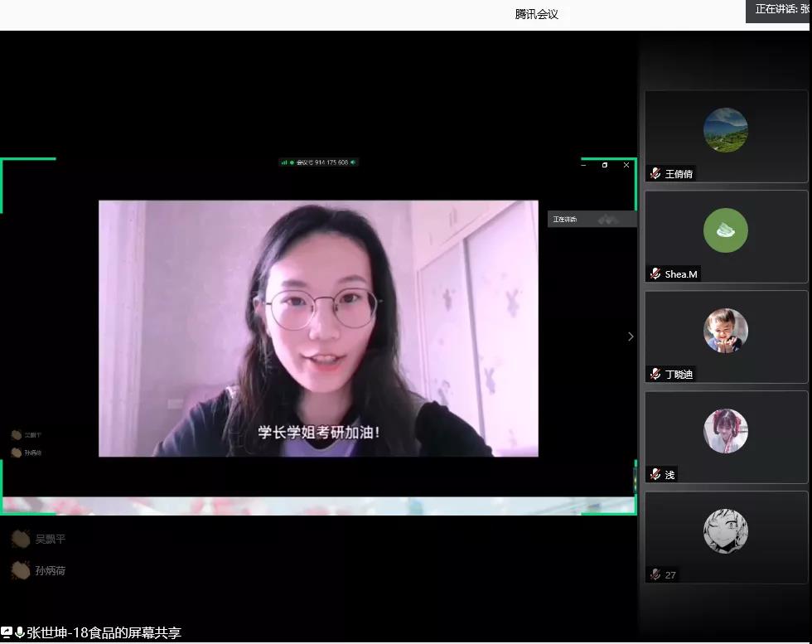This screenshot has height=644, width=812.
Task: Click the meeting ID 914 175 608 indicator
Action: tap(319, 162)
